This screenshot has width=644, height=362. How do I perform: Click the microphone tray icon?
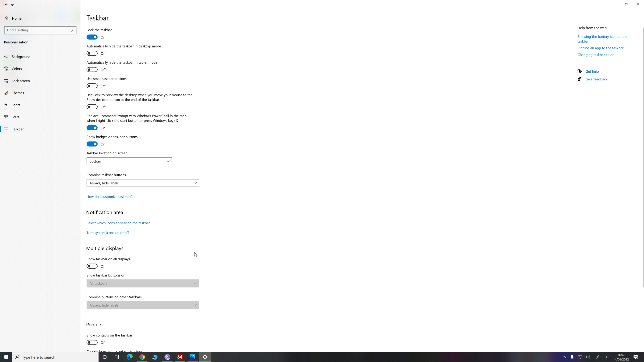click(x=572, y=357)
